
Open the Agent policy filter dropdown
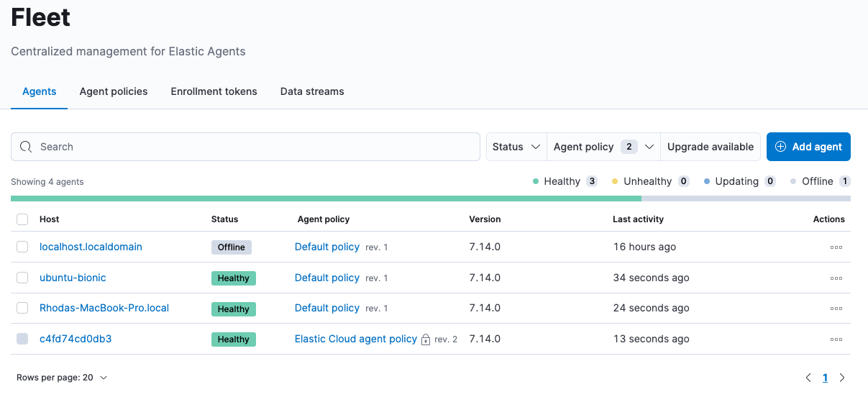(x=603, y=147)
